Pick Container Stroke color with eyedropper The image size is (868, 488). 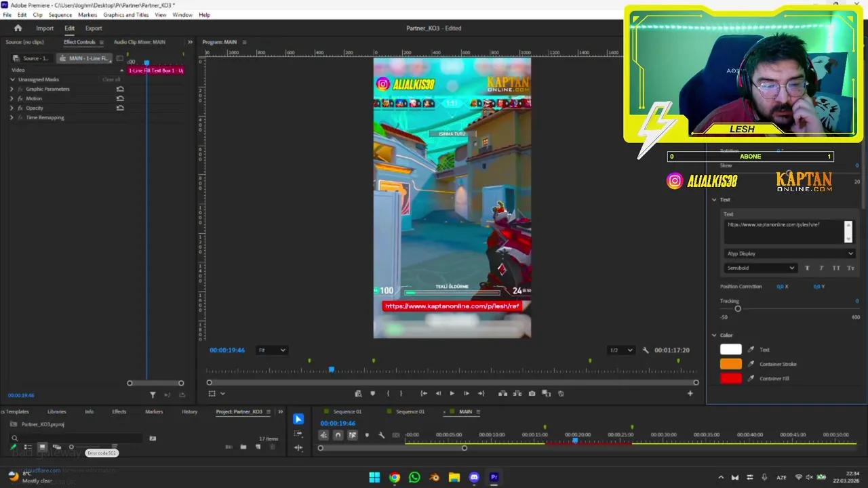[751, 364]
